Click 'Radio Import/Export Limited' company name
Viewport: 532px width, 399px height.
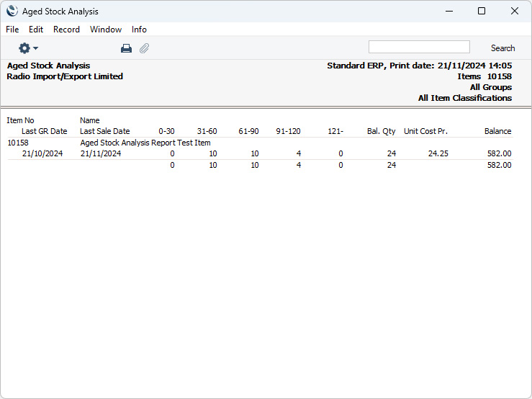pos(65,76)
